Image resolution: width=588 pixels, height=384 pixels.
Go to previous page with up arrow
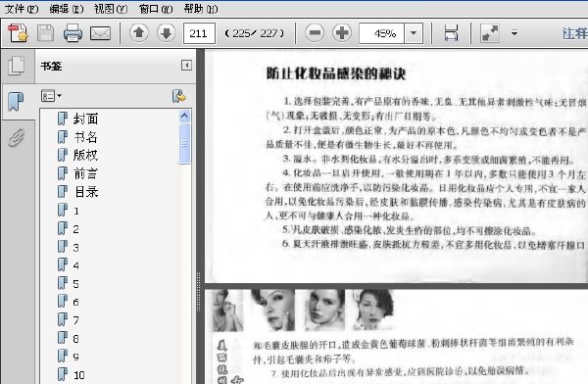pos(139,33)
